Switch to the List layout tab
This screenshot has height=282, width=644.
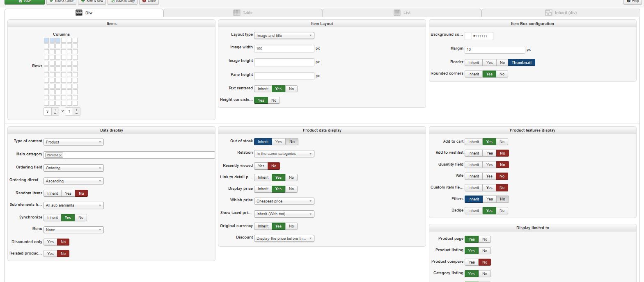[402, 13]
